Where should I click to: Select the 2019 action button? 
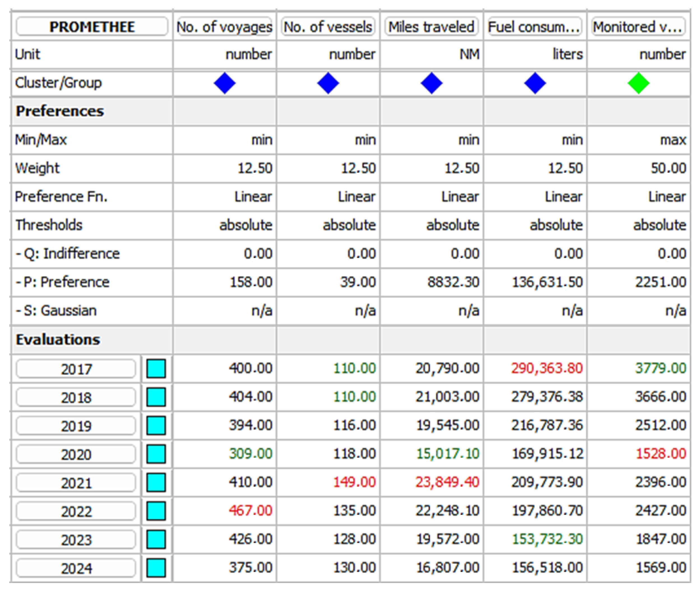pos(76,426)
